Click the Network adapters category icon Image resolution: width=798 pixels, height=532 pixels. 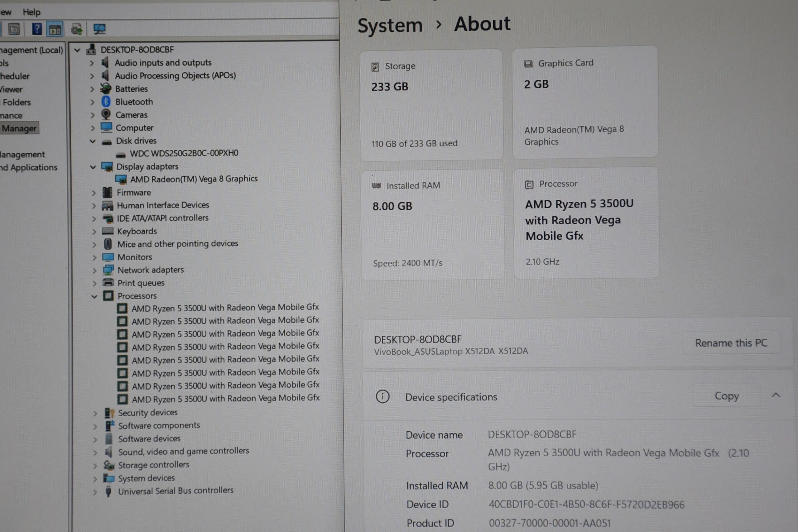click(x=108, y=270)
